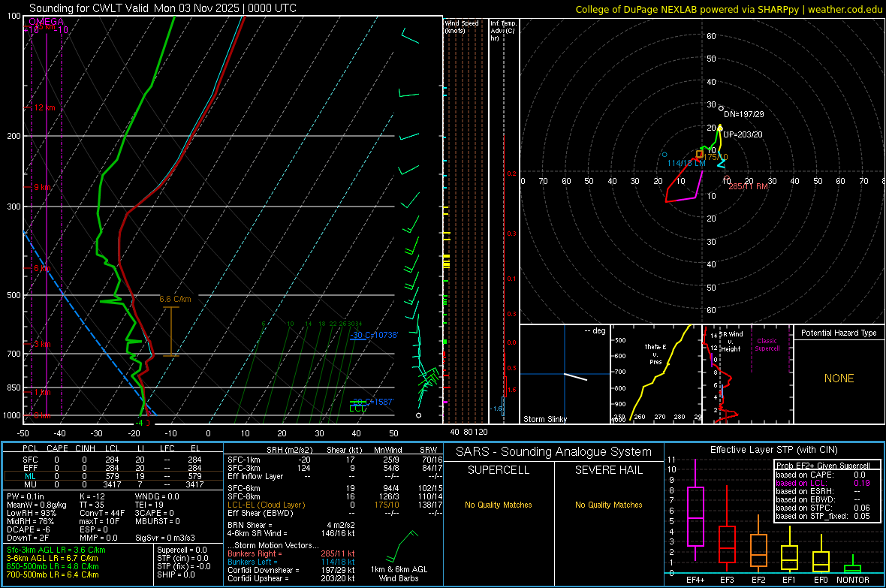Select the MU parcel row
This screenshot has height=588, width=886.
coord(113,484)
